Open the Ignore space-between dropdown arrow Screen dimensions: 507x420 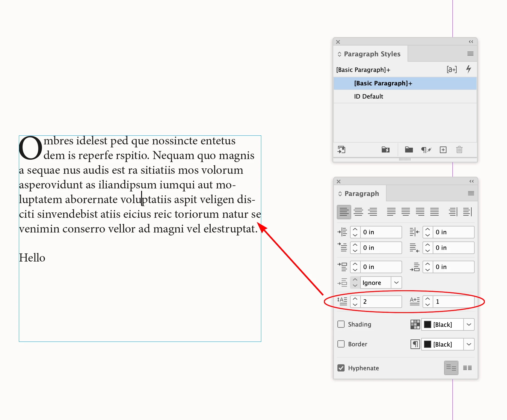point(396,282)
